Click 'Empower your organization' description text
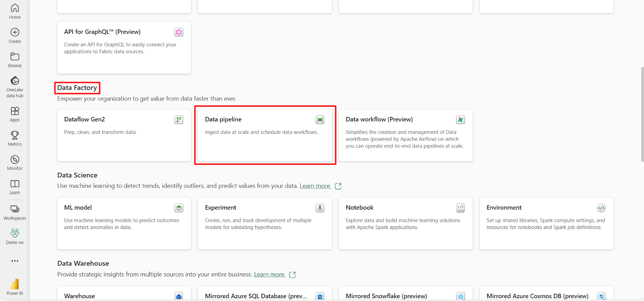644x301 pixels. (147, 99)
